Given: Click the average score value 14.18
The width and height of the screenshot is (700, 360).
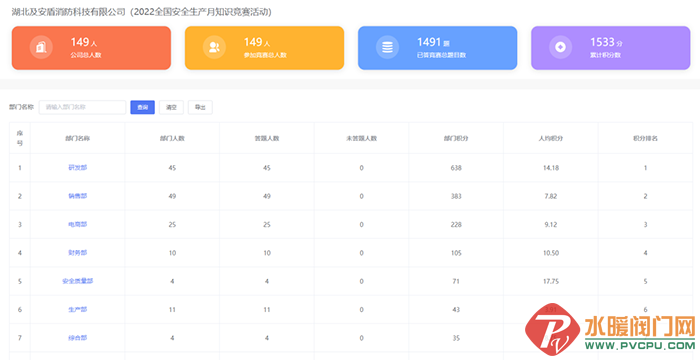Looking at the screenshot, I should 551,168.
